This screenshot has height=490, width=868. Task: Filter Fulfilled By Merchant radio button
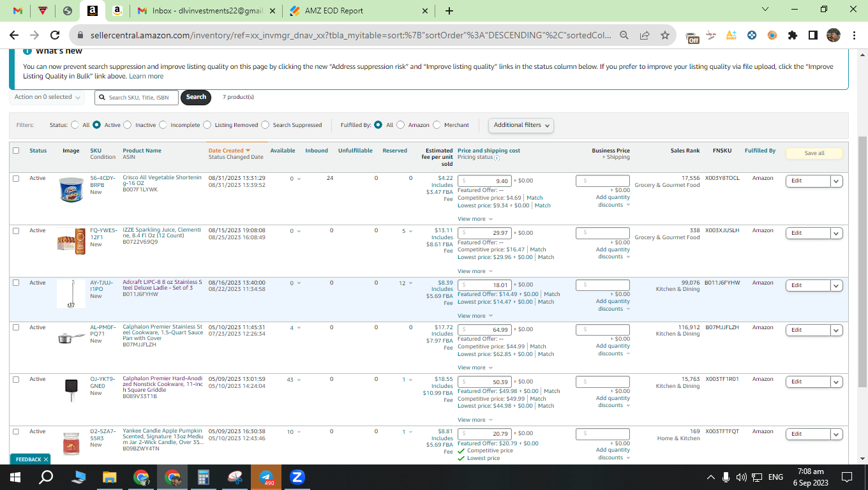pos(437,125)
